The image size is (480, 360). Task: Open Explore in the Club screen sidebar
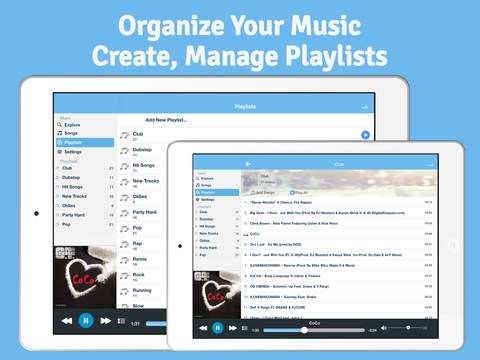click(x=205, y=178)
